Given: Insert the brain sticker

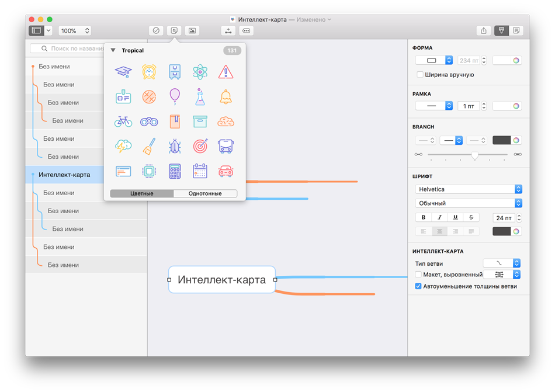Looking at the screenshot, I should 226,122.
